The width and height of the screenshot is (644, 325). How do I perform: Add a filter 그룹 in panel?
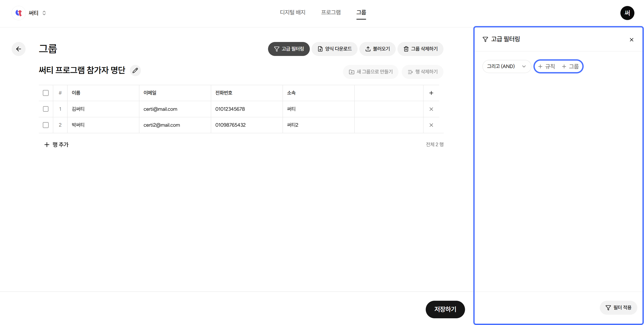(570, 66)
